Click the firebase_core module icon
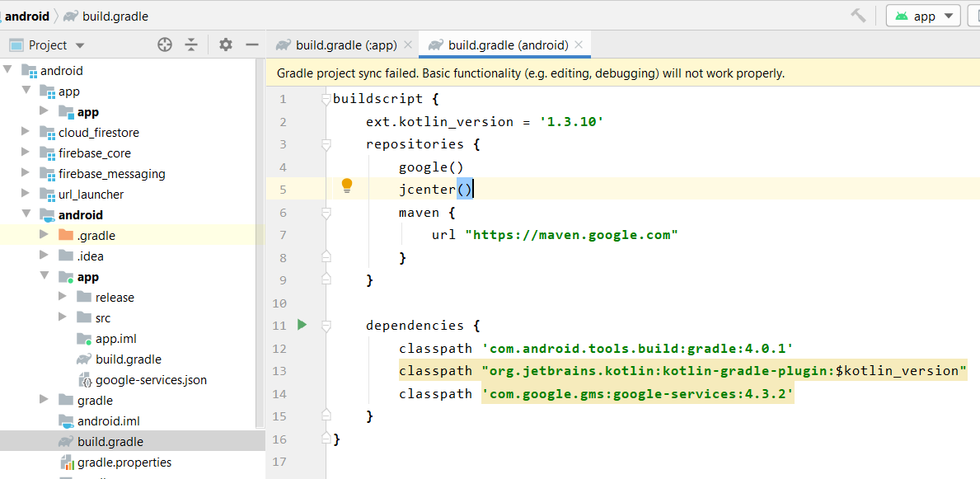Viewport: 980px width, 479px height. coord(48,153)
